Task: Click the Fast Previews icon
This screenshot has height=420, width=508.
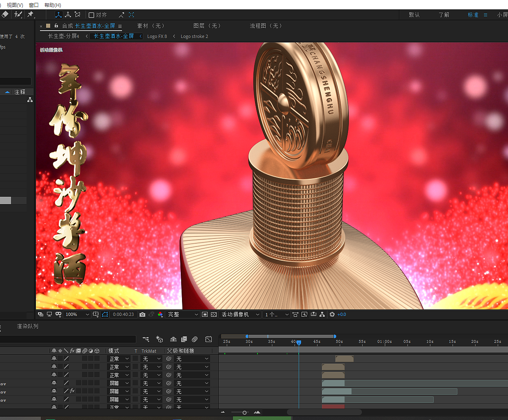Action: [x=304, y=314]
